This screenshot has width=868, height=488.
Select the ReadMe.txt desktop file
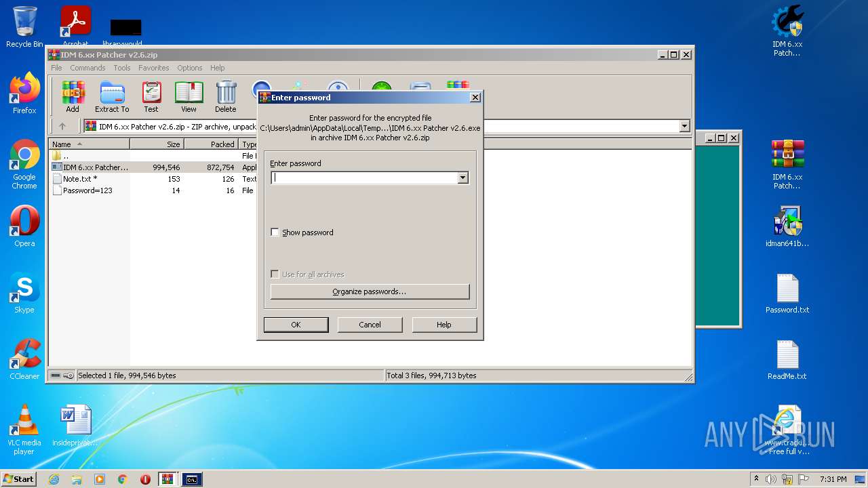787,359
